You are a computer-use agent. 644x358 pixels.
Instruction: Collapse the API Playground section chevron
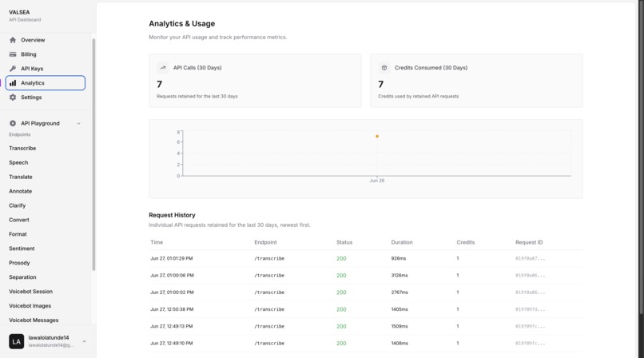coord(78,124)
